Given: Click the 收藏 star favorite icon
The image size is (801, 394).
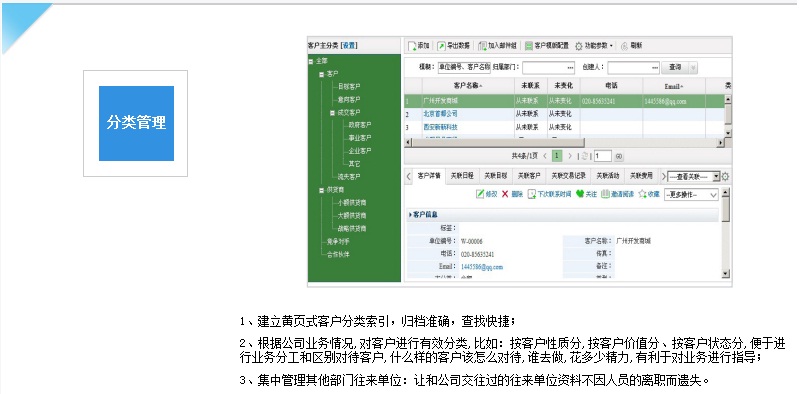Looking at the screenshot, I should click(642, 194).
